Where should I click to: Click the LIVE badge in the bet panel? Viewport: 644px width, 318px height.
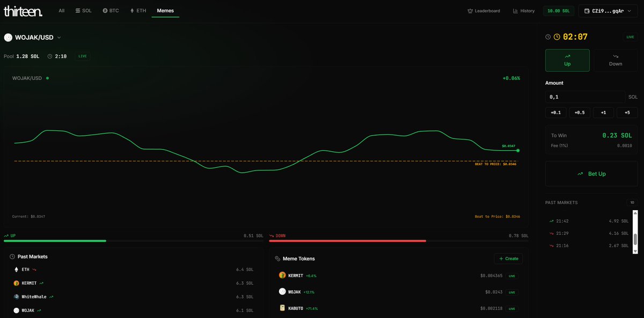[630, 37]
